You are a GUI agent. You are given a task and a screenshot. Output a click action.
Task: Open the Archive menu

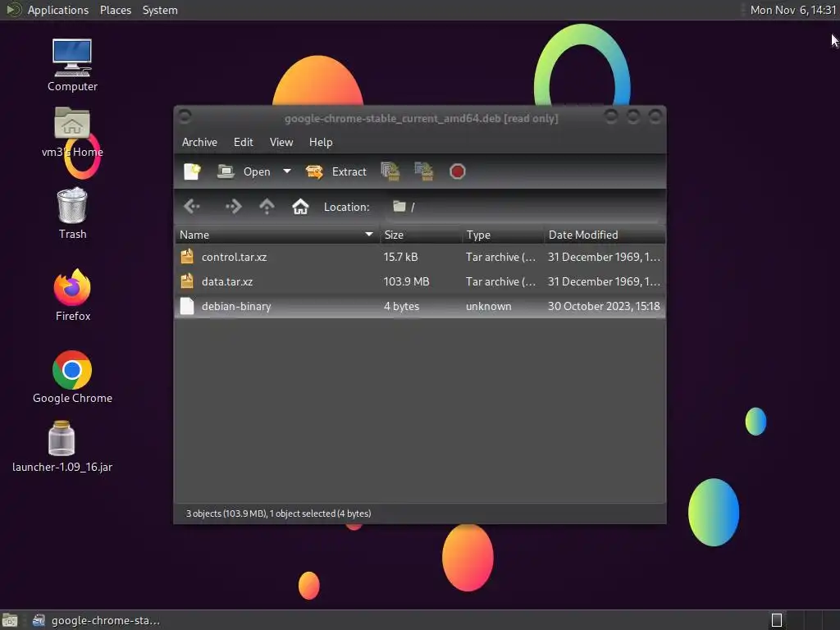(199, 142)
